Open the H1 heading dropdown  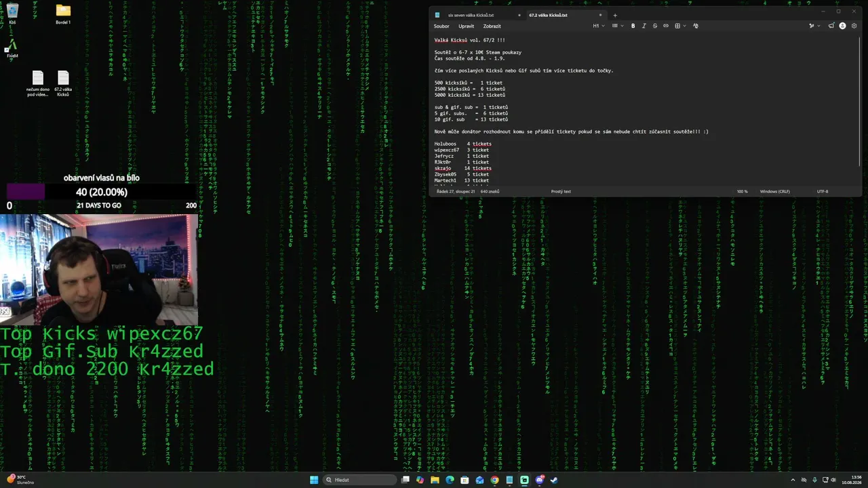pyautogui.click(x=599, y=26)
